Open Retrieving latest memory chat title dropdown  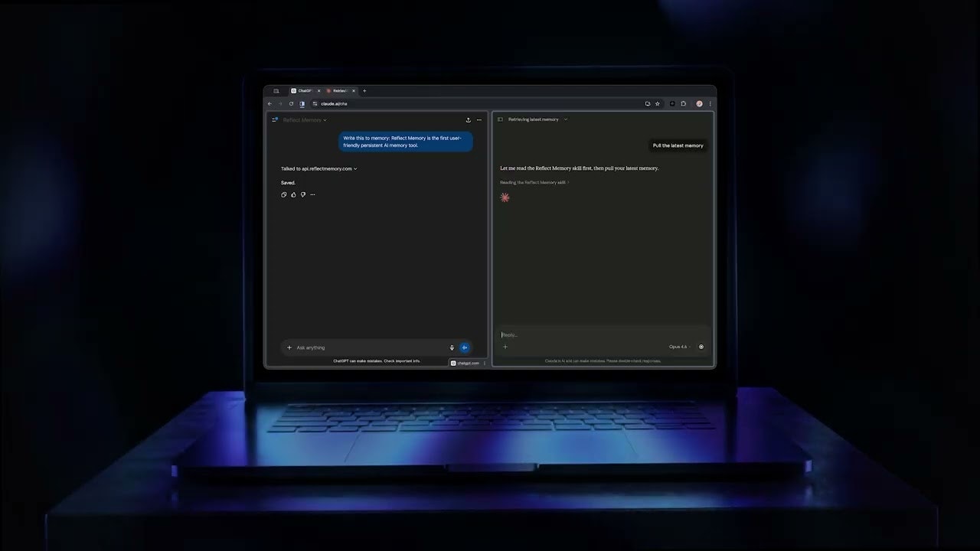(x=537, y=119)
